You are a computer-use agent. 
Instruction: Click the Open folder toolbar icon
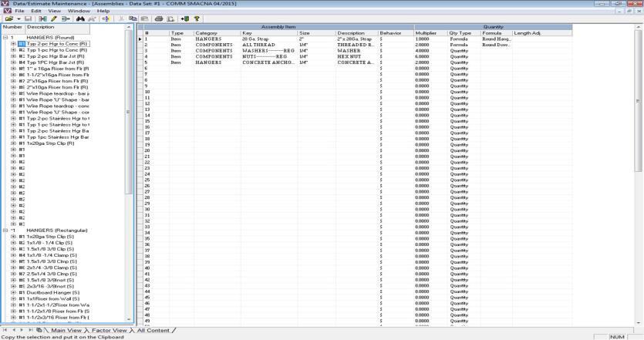[9, 19]
